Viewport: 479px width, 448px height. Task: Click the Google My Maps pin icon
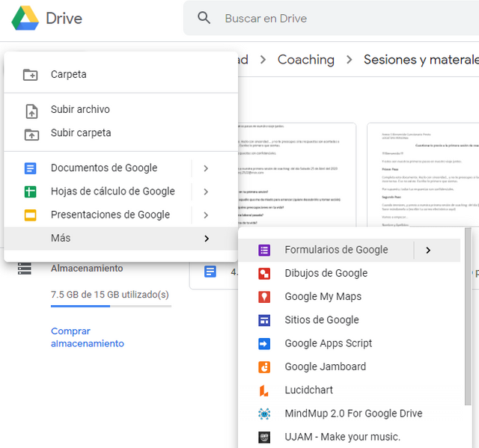click(264, 297)
